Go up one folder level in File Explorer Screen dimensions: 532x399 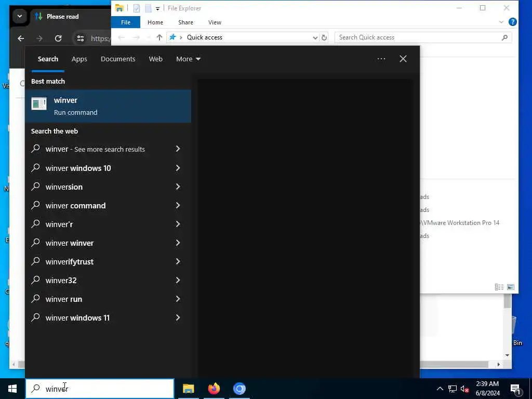pyautogui.click(x=159, y=37)
